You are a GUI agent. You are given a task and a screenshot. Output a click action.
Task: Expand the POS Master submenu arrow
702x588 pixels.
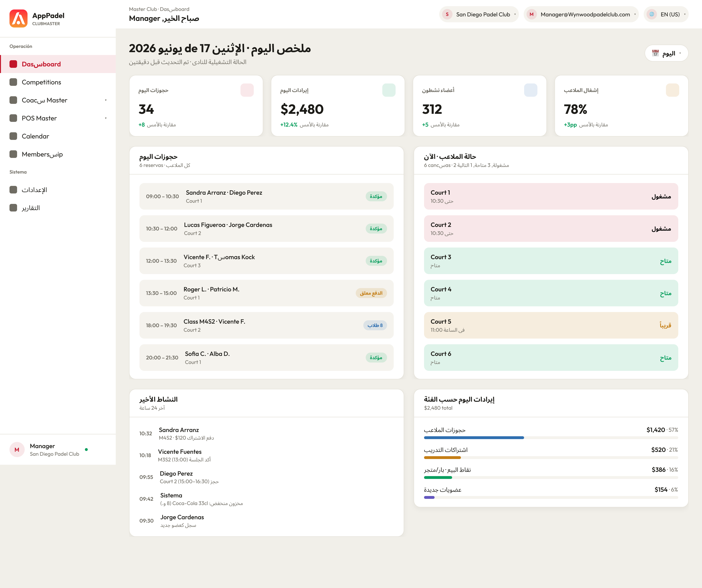106,118
